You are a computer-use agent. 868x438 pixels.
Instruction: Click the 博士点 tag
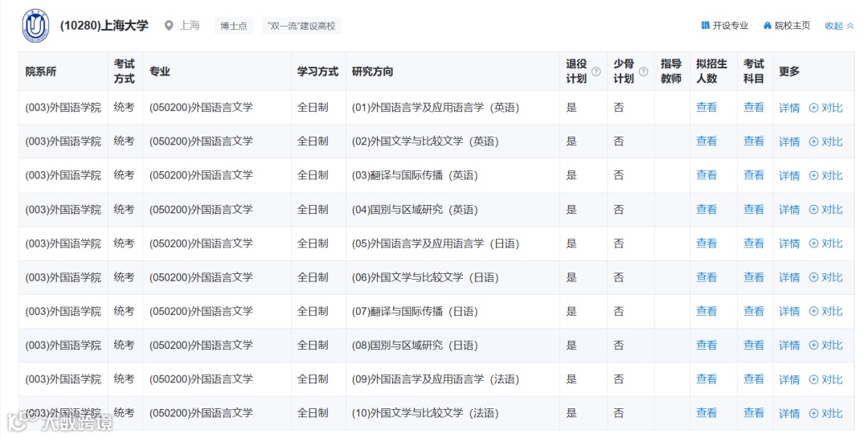(x=233, y=26)
